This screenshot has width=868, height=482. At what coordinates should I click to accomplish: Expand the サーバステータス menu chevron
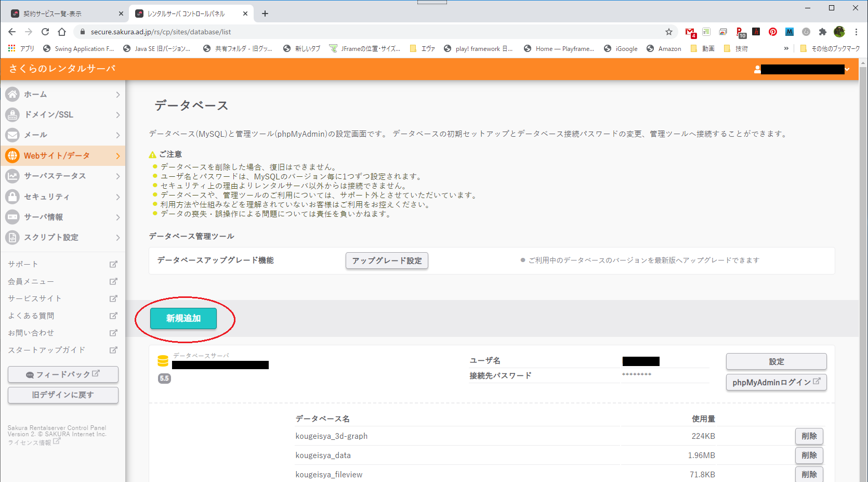pos(118,176)
